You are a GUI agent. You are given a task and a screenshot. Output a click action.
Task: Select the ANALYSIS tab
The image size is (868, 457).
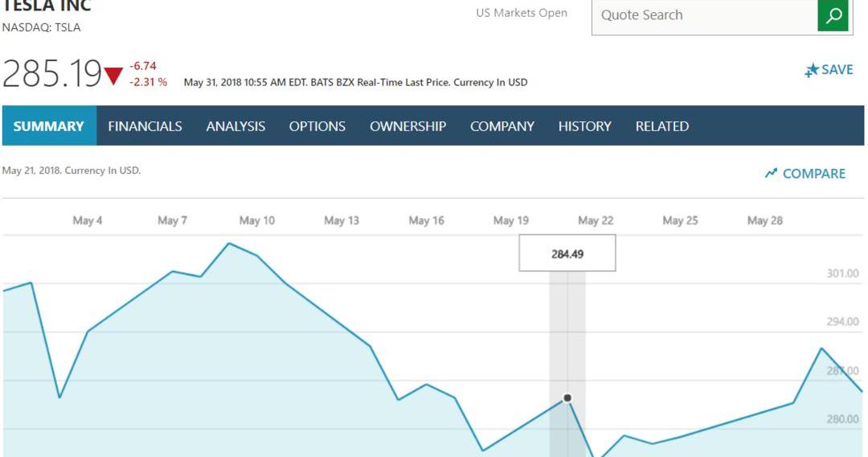pyautogui.click(x=235, y=126)
